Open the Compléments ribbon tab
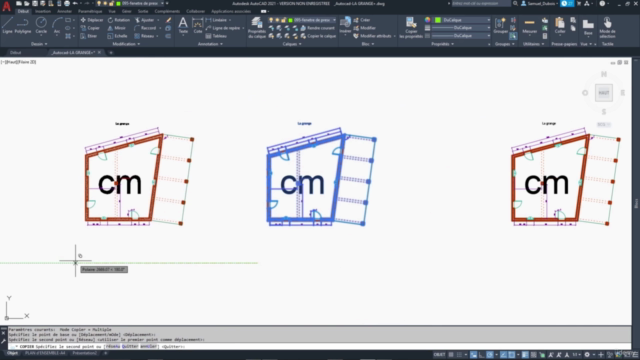Viewport: 640px width, 360px height. [167, 11]
